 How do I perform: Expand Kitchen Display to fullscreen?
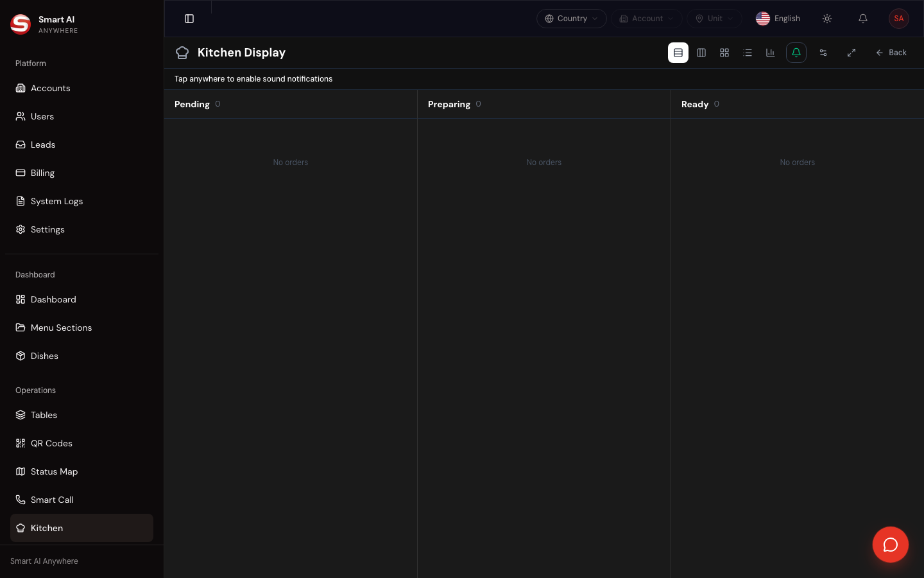(851, 53)
